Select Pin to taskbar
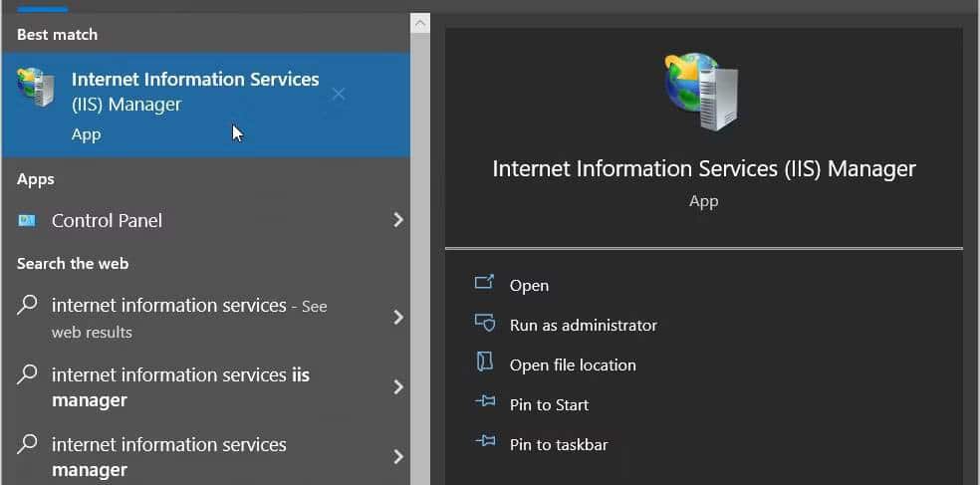980x485 pixels. tap(559, 444)
